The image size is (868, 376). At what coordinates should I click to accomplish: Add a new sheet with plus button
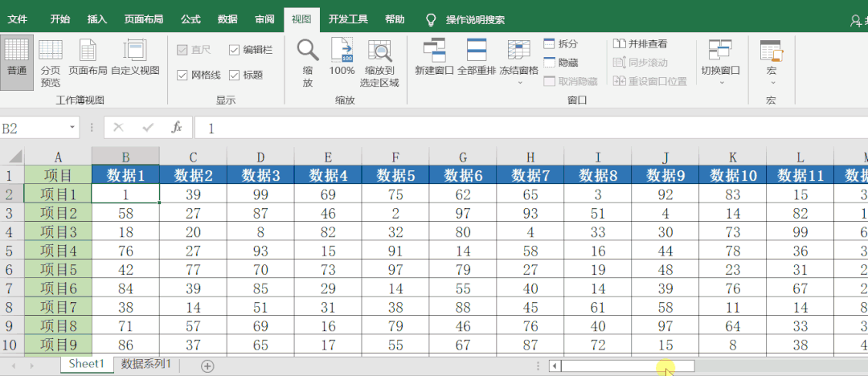207,366
